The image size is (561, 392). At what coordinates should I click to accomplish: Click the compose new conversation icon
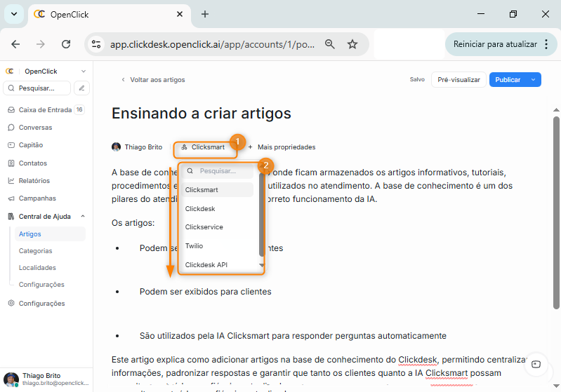[82, 88]
